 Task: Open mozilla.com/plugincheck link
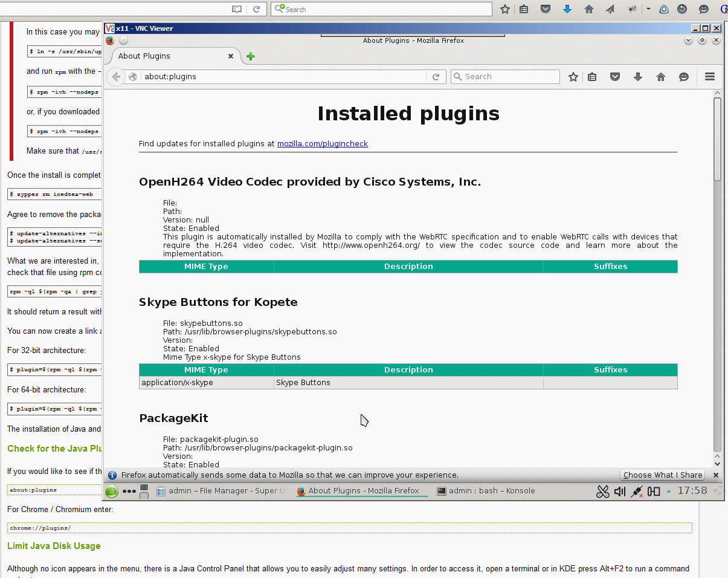(323, 144)
